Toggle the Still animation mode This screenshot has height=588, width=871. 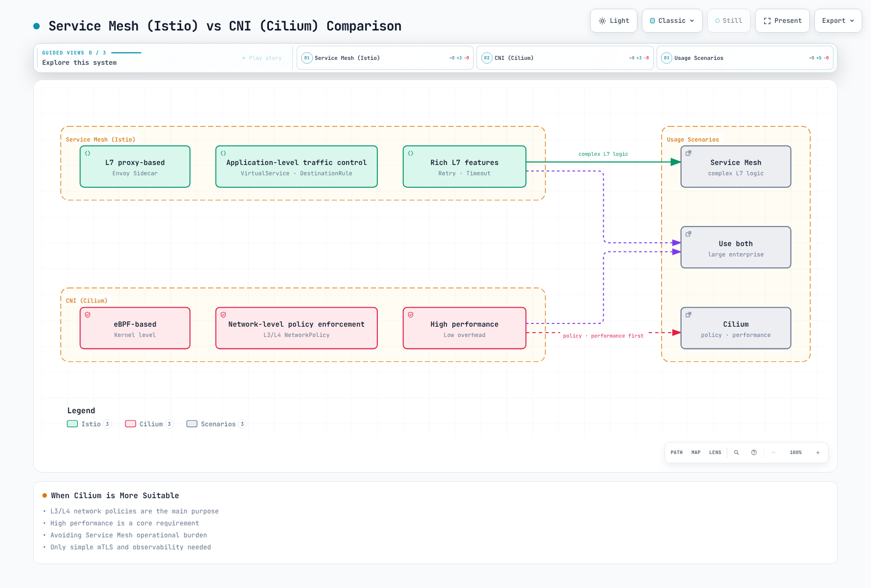click(728, 21)
